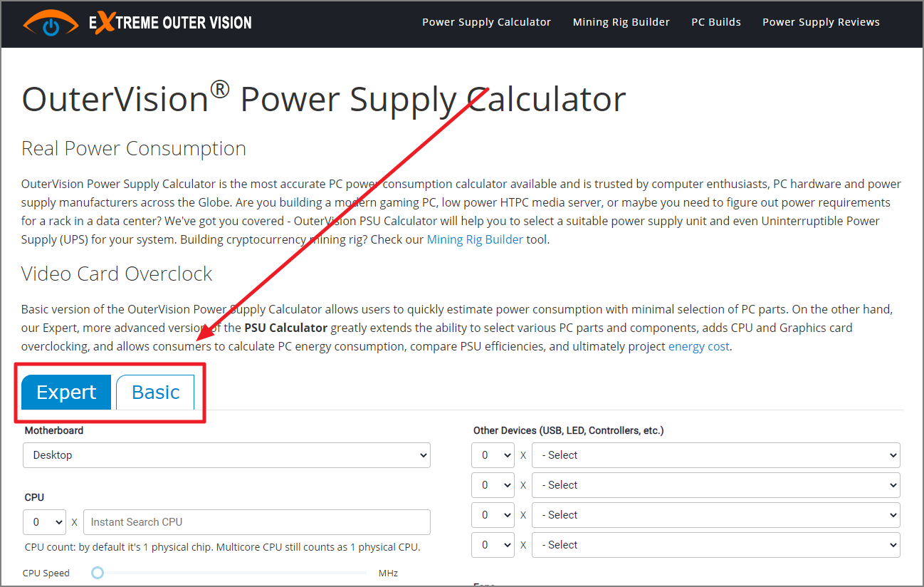Click the MHz unit label
Image resolution: width=924 pixels, height=587 pixels.
388,573
